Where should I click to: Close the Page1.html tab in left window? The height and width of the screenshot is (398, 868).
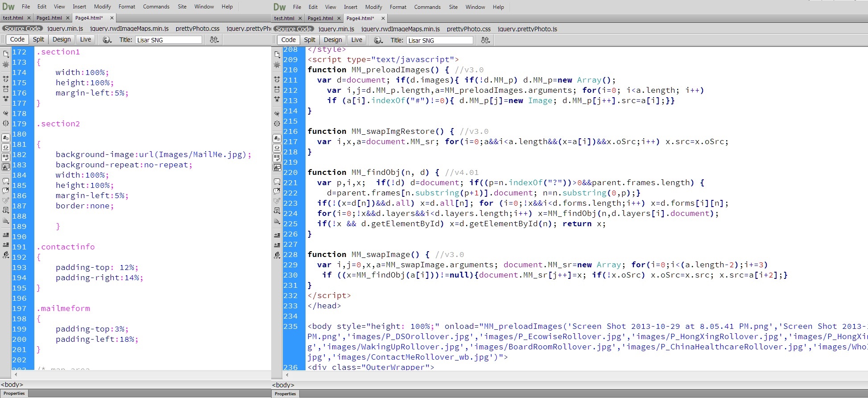click(x=68, y=18)
